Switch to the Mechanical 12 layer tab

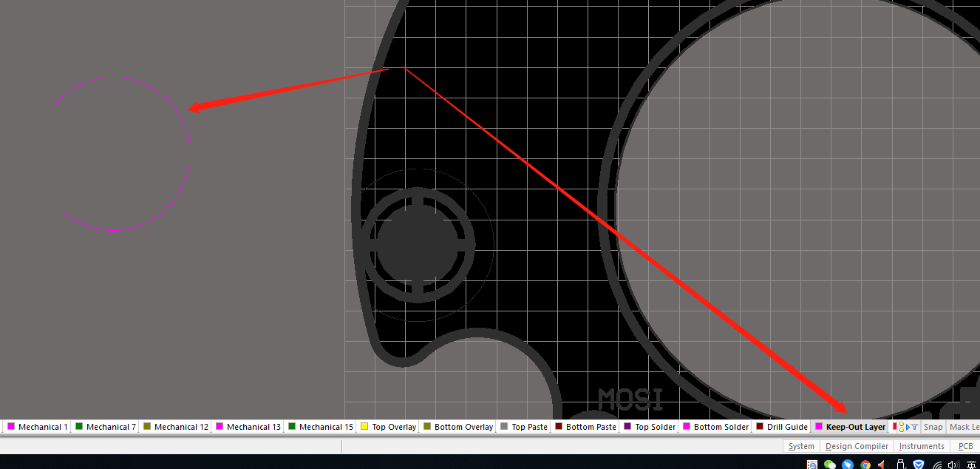coord(176,427)
